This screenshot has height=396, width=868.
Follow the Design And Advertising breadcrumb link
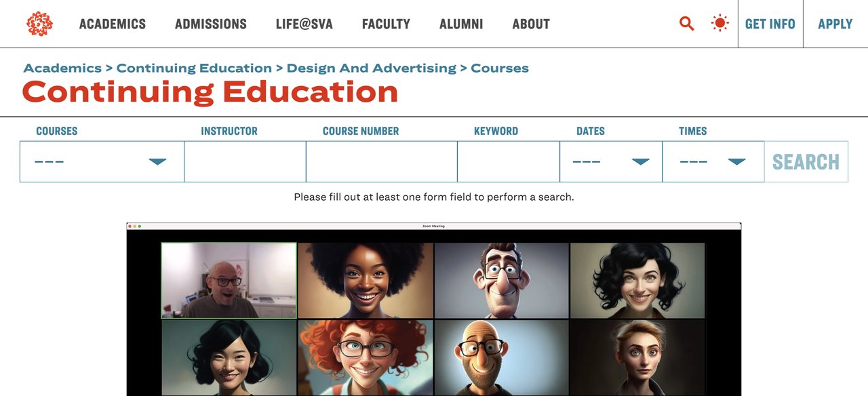coord(371,68)
